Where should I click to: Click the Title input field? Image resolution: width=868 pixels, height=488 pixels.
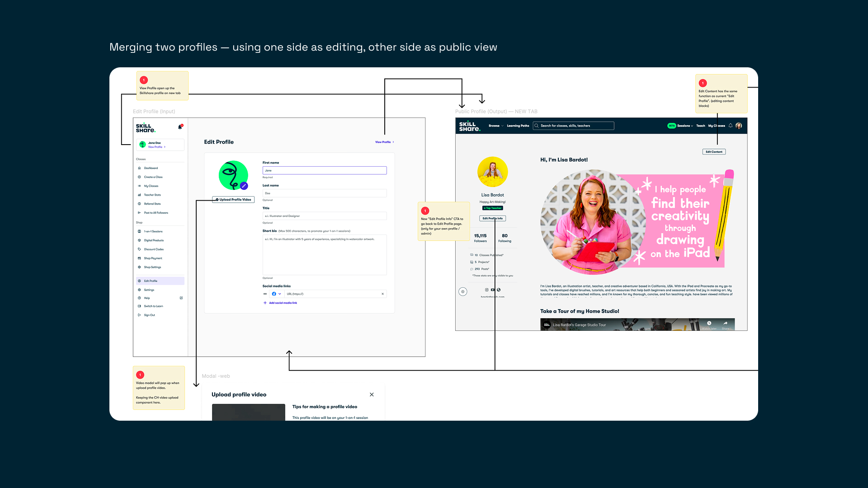tap(325, 216)
